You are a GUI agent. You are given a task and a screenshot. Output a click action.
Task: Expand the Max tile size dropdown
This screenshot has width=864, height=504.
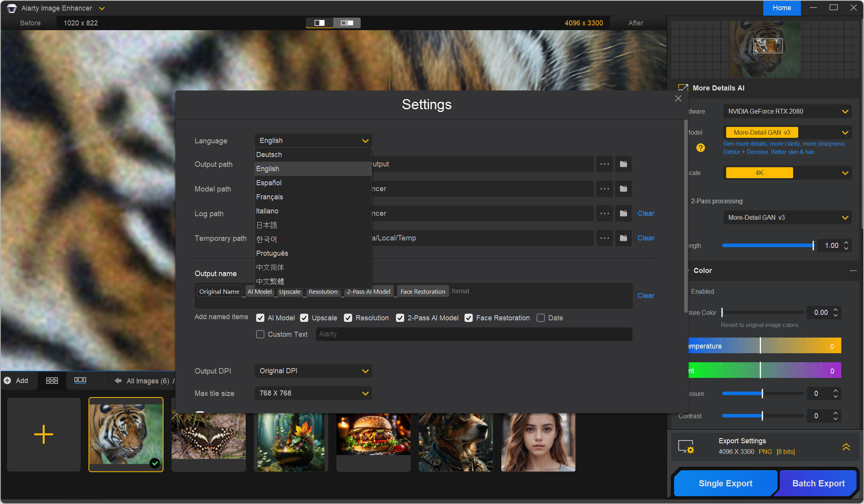coord(313,393)
